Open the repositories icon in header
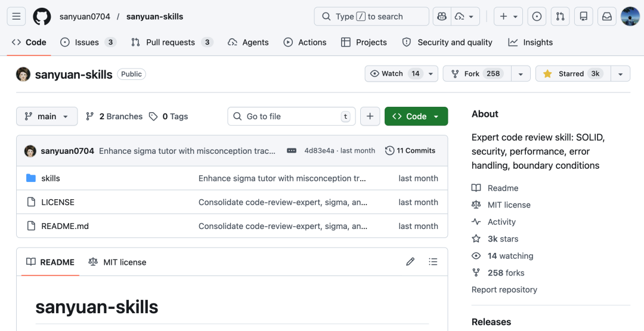The image size is (644, 331). [x=584, y=17]
